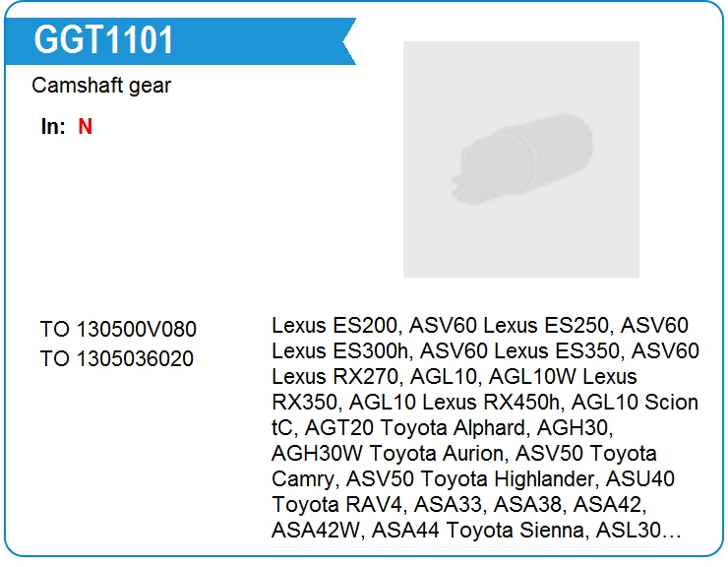This screenshot has width=728, height=567.
Task: Click the Lexus RX270 model text
Action: point(334,376)
